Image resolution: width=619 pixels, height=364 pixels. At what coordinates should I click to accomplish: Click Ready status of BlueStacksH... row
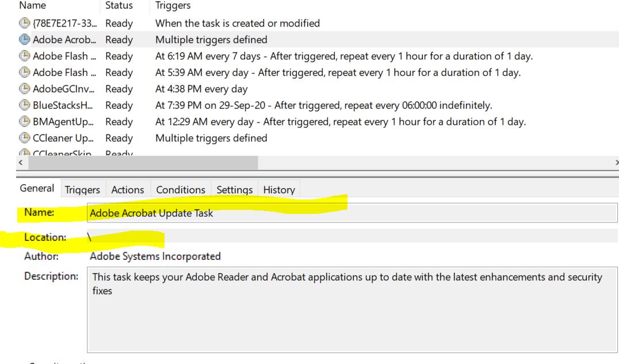coord(119,105)
